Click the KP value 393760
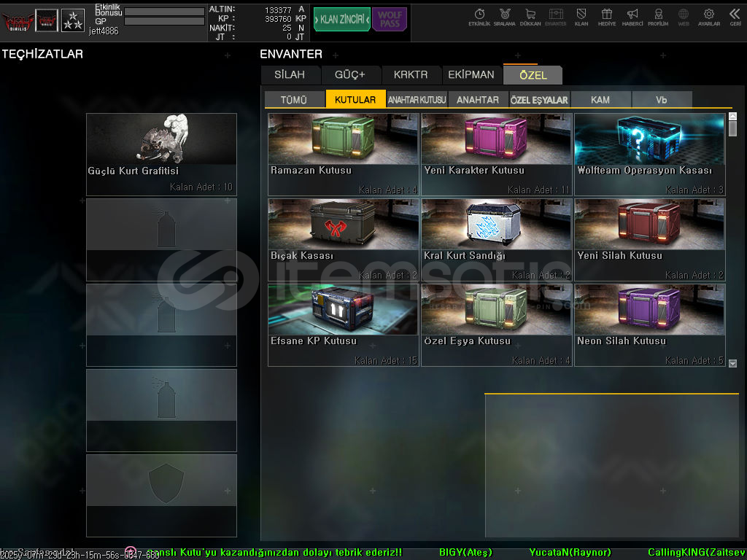 (278, 18)
